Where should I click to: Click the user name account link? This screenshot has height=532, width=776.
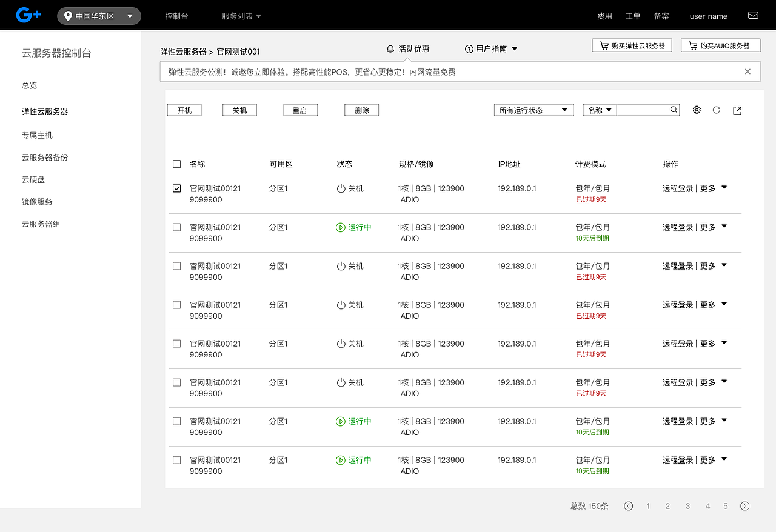[708, 16]
